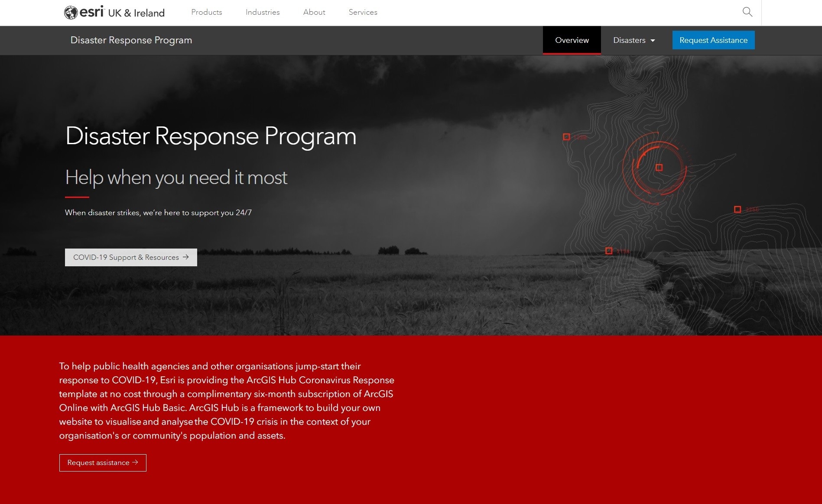Screen dimensions: 822x504
Task: Click Disaster Response Program subnav title
Action: point(131,40)
